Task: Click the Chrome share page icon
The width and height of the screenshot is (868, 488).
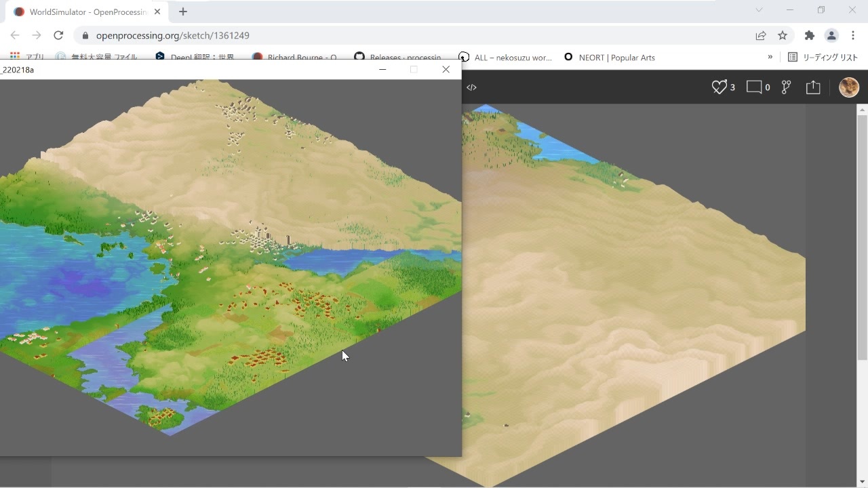Action: (x=761, y=35)
